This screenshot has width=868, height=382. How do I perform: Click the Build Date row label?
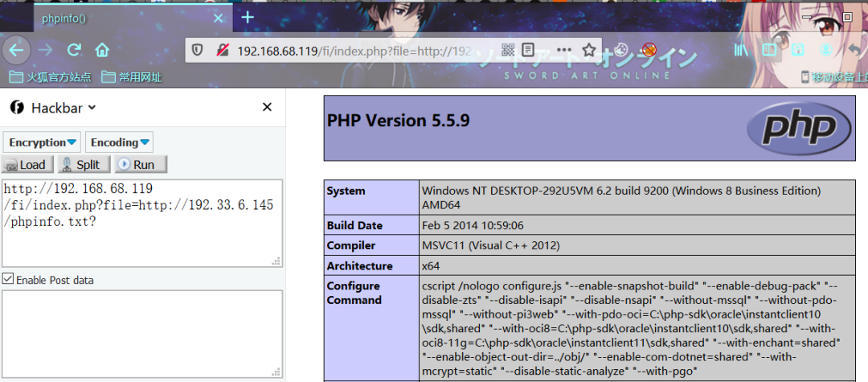(x=354, y=225)
